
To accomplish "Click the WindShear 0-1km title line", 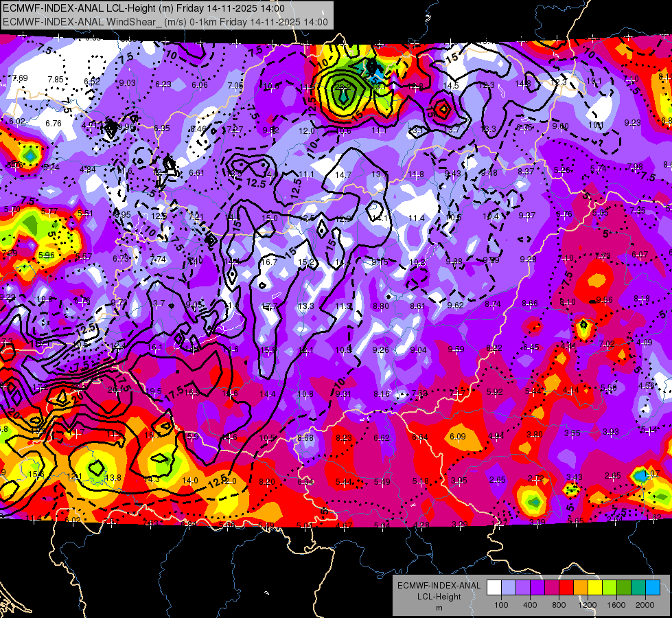I will pos(165,22).
